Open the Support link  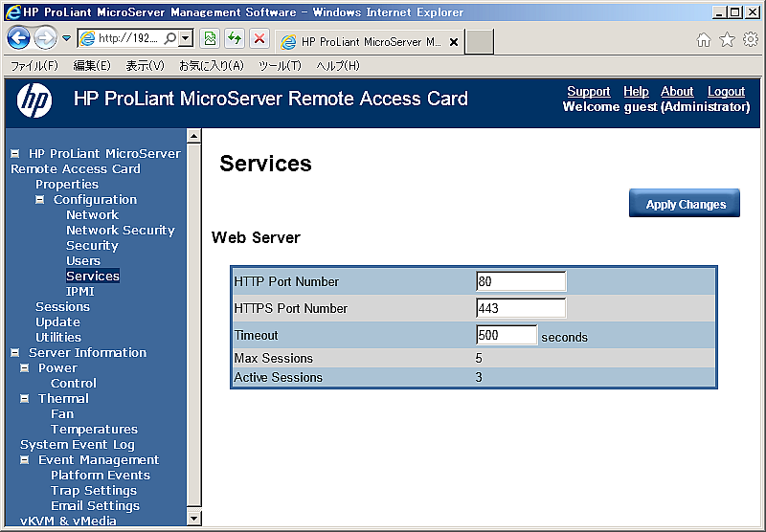(588, 91)
